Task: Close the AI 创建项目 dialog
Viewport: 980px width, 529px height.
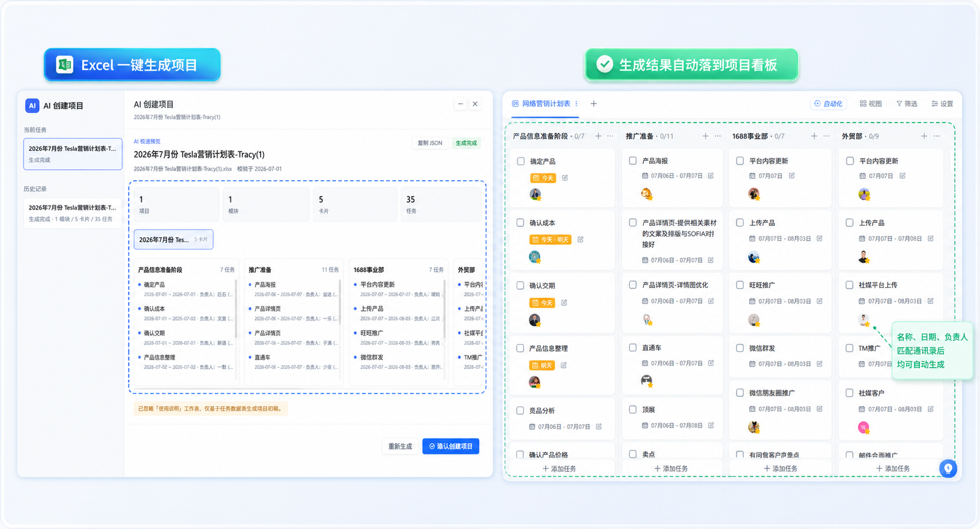Action: pos(475,104)
